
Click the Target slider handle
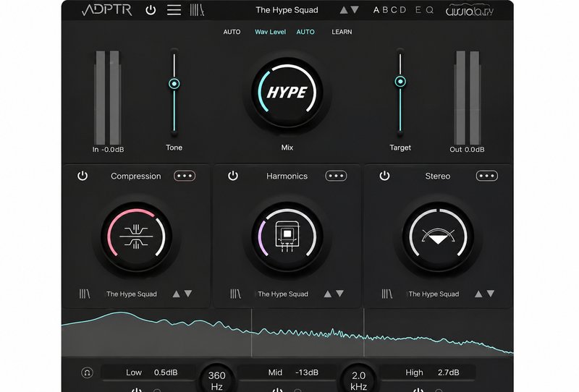pos(400,81)
